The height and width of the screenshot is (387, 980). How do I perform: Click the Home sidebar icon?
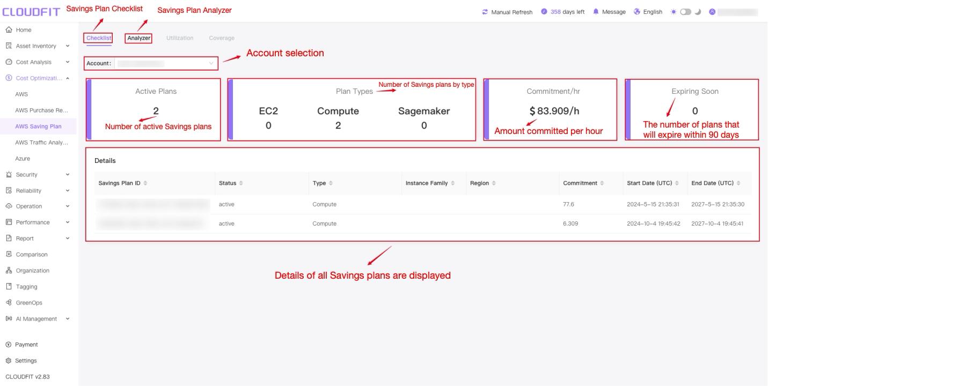[9, 30]
